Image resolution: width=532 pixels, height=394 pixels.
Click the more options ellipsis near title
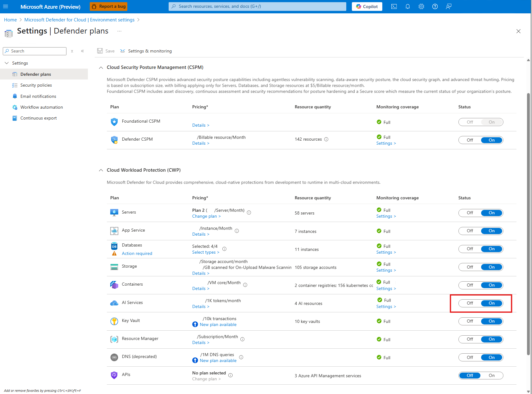119,31
